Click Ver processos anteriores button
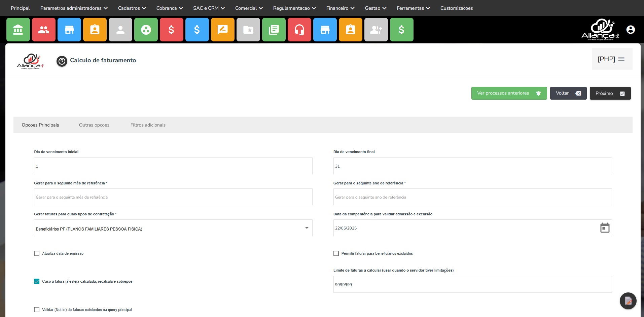Screen dimensions: 644x317 [x=509, y=93]
